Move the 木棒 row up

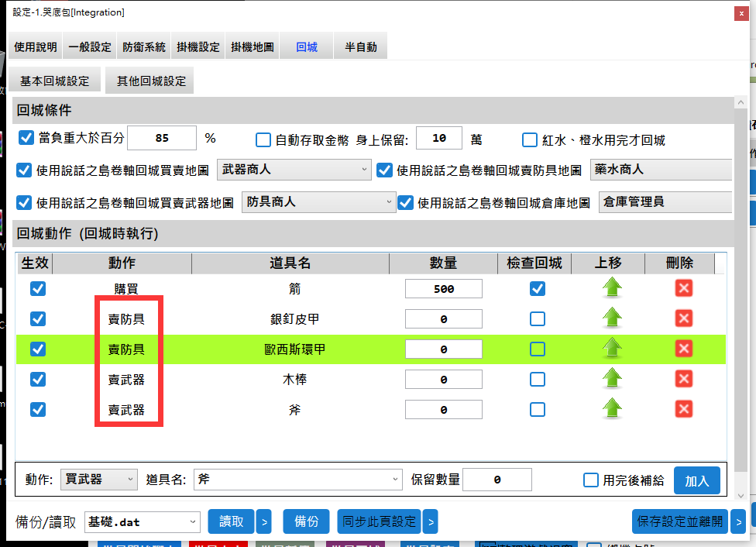pyautogui.click(x=612, y=379)
